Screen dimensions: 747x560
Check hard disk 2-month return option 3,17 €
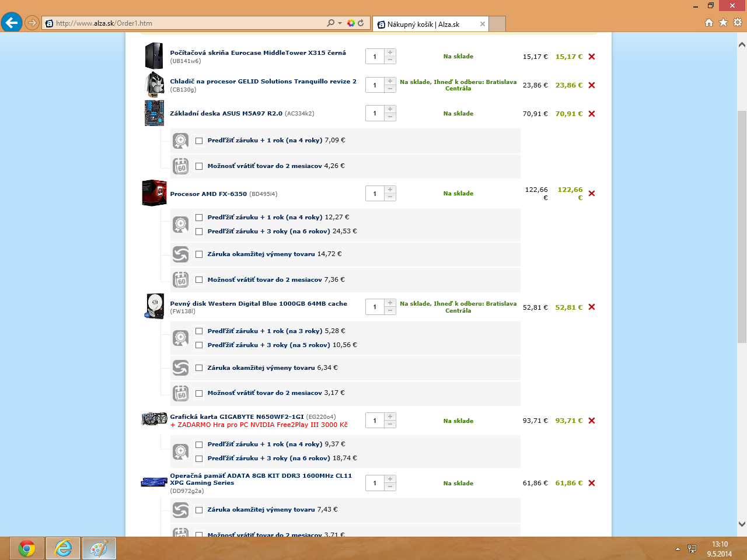pyautogui.click(x=199, y=393)
